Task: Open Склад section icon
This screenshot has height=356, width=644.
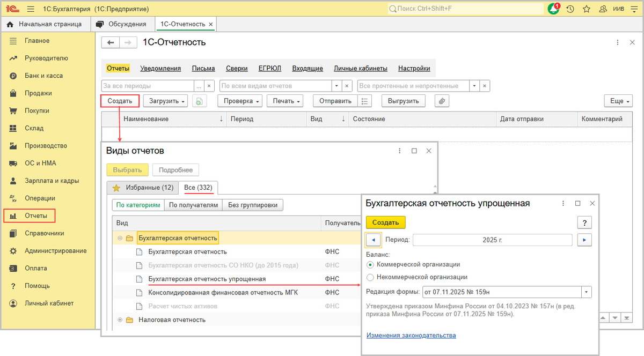Action: click(13, 128)
